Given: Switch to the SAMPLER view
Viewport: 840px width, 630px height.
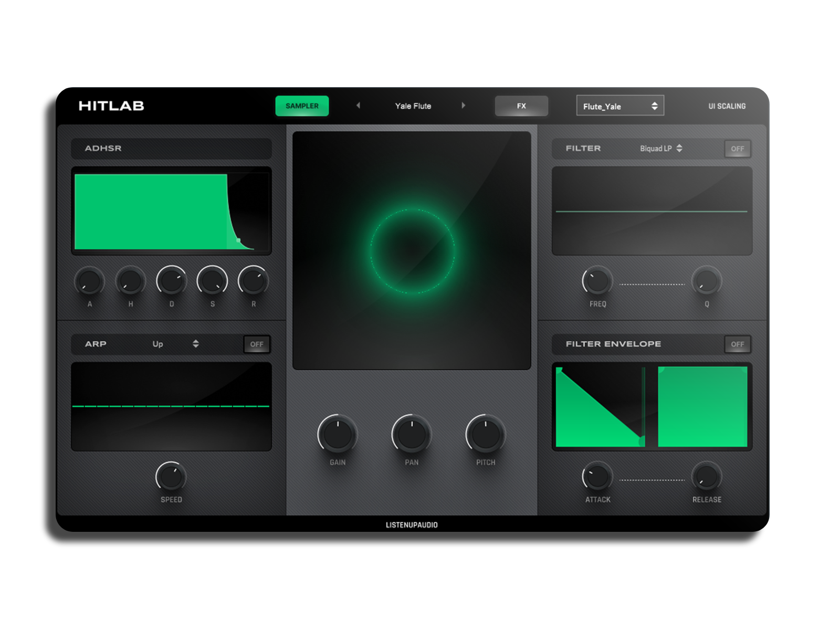Looking at the screenshot, I should click(302, 106).
